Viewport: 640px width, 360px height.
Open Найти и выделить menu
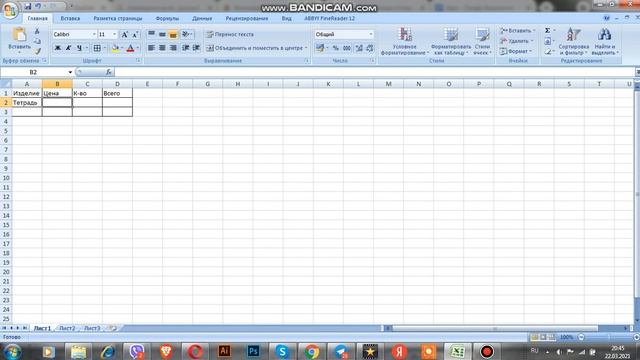coord(604,41)
